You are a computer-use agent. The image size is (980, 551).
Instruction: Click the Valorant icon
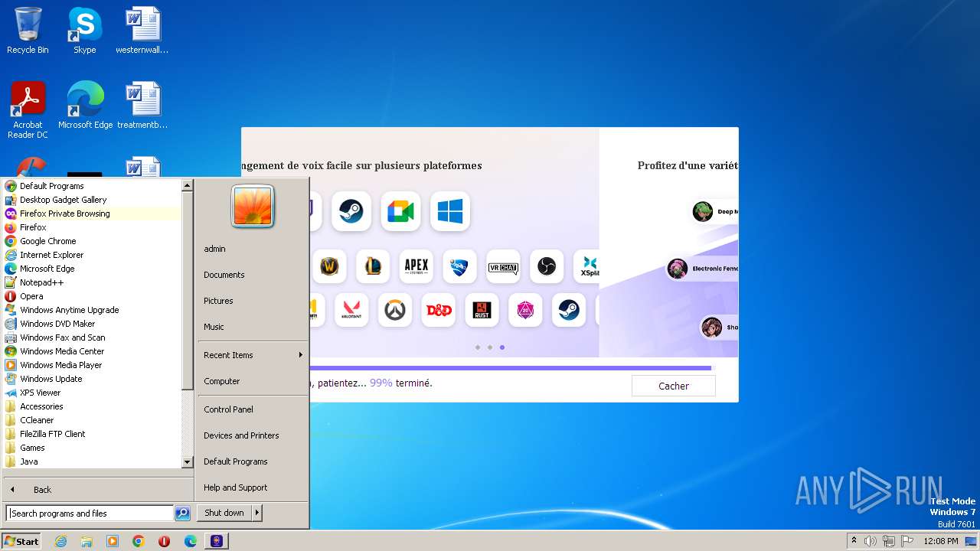point(351,310)
